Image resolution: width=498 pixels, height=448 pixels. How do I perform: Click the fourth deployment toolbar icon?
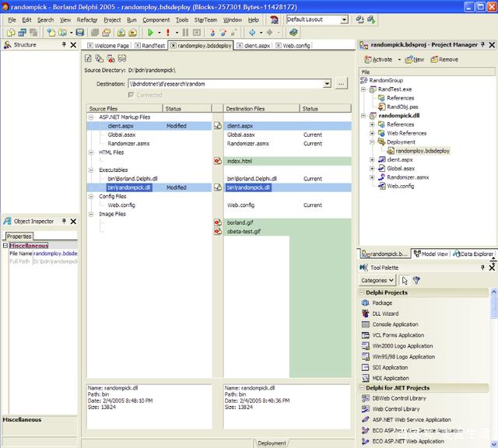pos(122,58)
